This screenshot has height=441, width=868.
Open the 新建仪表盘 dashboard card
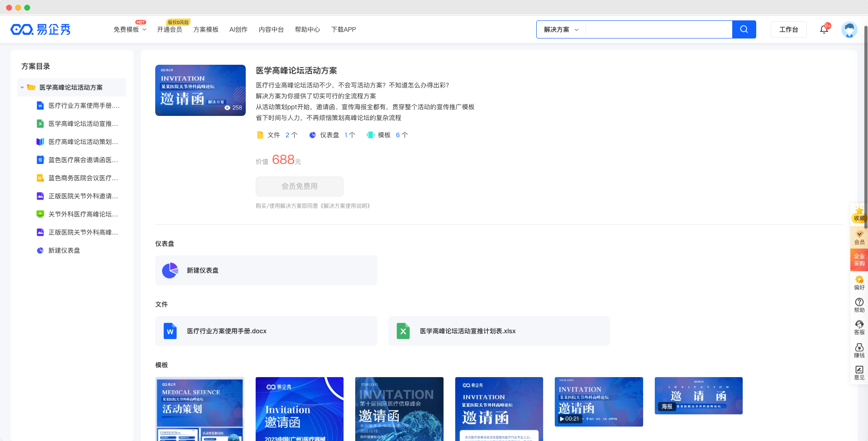pyautogui.click(x=266, y=270)
